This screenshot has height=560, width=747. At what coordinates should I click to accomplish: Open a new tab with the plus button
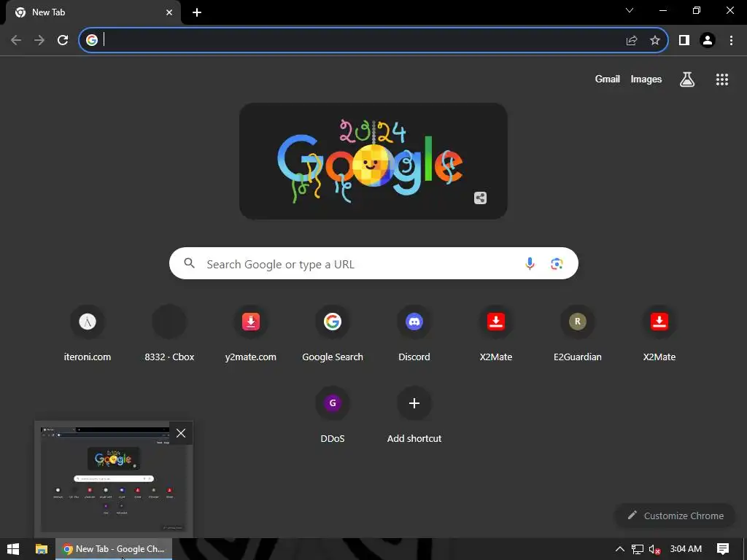(197, 12)
